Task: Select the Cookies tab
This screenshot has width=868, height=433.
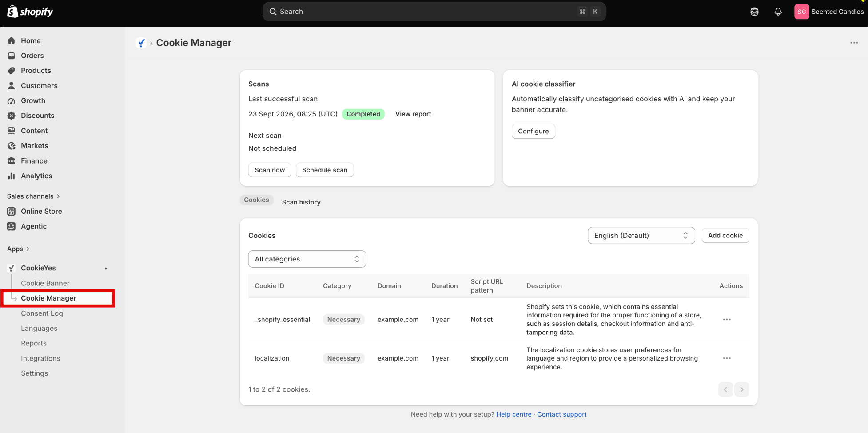Action: (x=256, y=200)
